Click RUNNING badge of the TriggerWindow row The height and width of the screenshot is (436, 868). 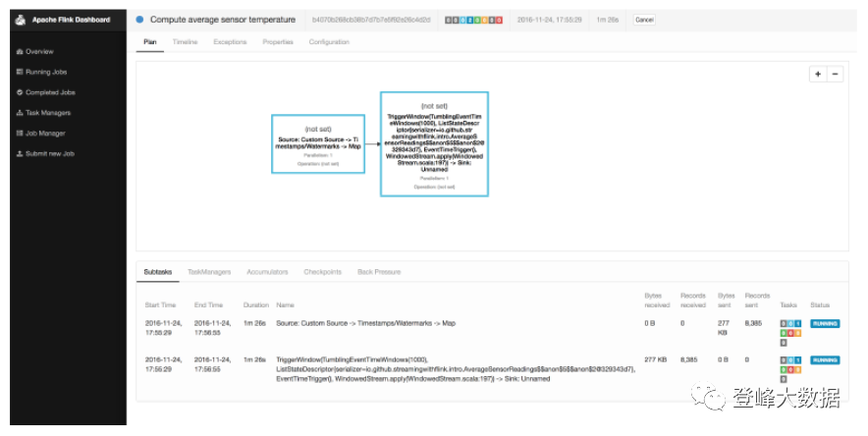coord(825,360)
